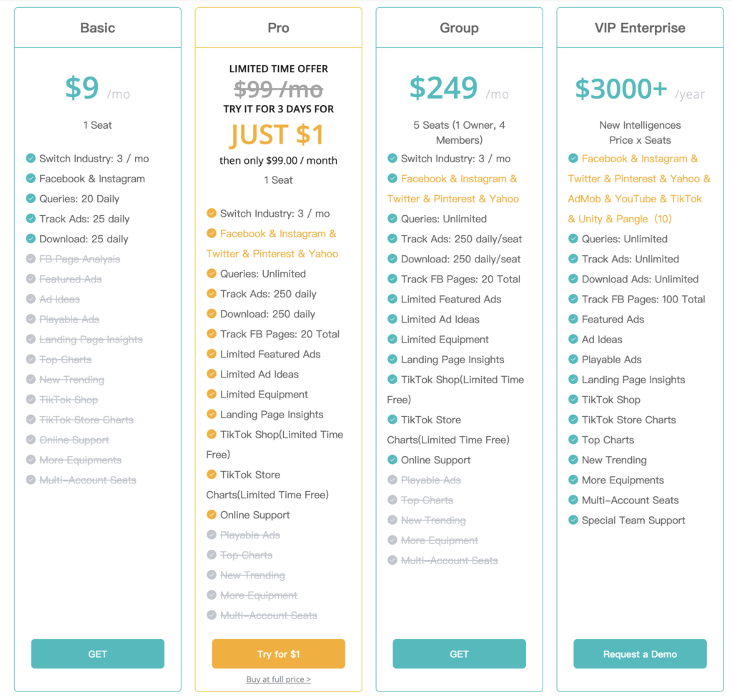This screenshot has width=732, height=700.
Task: Click the orange Try for $1 button
Action: [278, 654]
